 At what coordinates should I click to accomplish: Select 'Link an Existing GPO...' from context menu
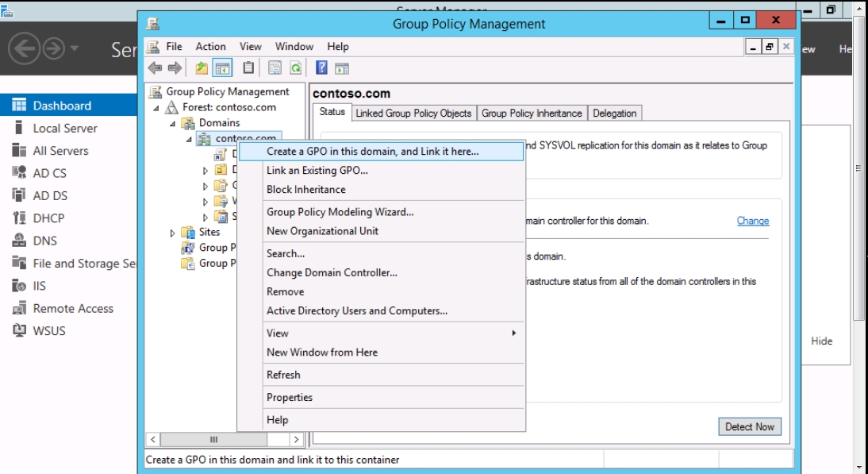[x=317, y=170]
